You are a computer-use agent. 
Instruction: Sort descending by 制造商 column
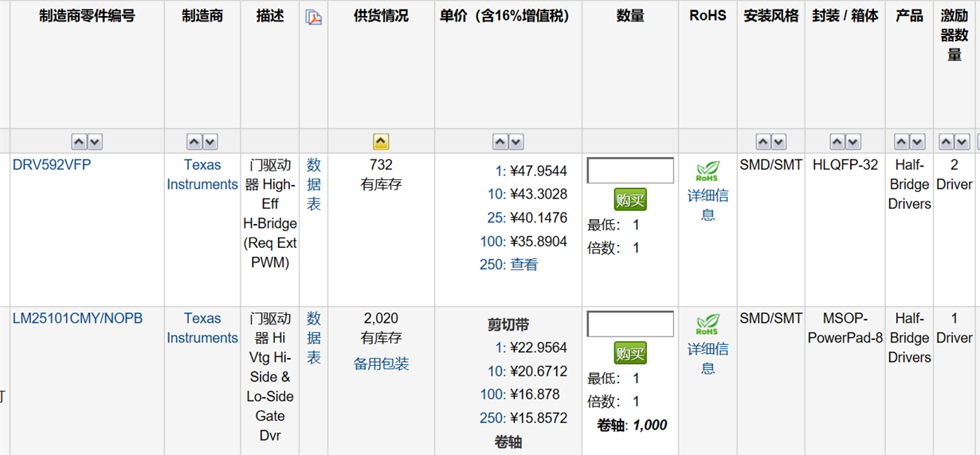210,142
